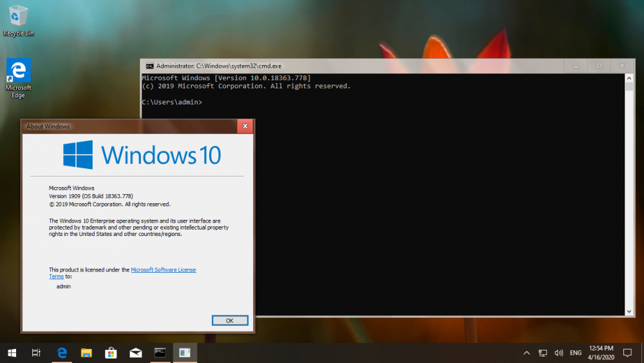
Task: Open the Recycle Bin desktop icon
Action: click(x=18, y=19)
